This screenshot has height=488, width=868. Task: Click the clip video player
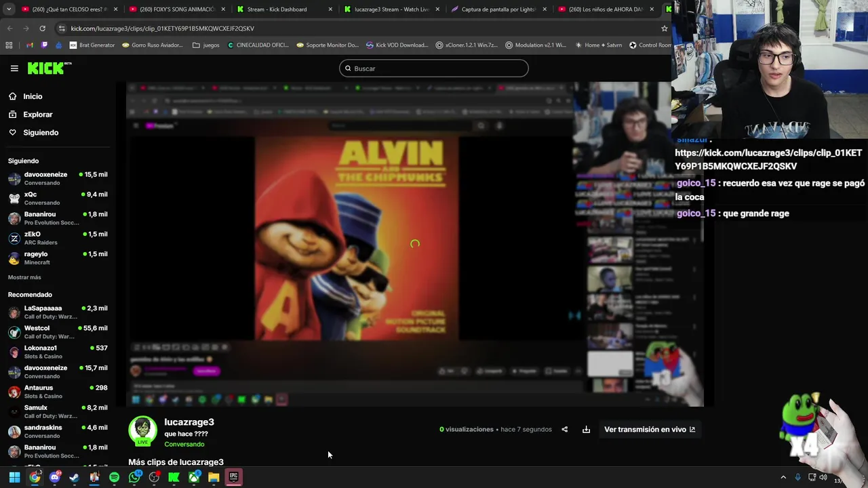[415, 245]
